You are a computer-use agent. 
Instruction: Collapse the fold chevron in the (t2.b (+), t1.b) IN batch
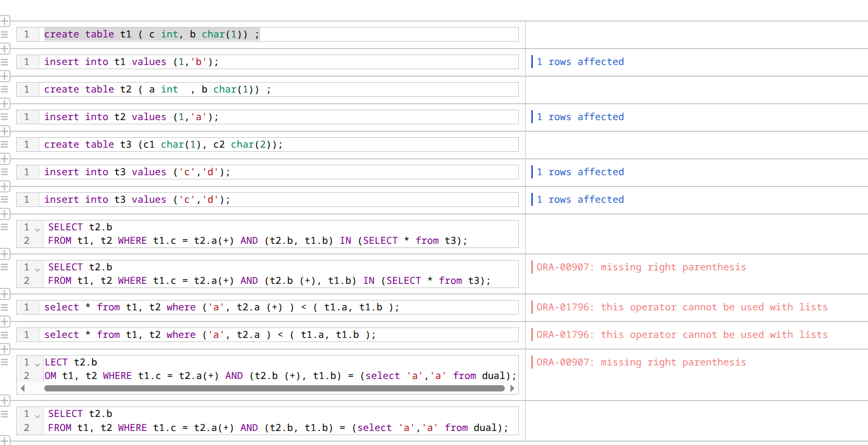[x=37, y=268]
